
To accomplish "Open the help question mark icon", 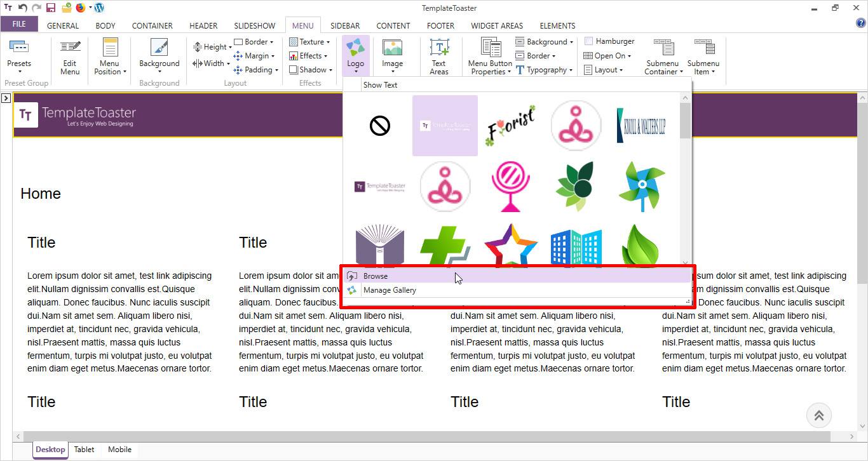I will tap(861, 23).
